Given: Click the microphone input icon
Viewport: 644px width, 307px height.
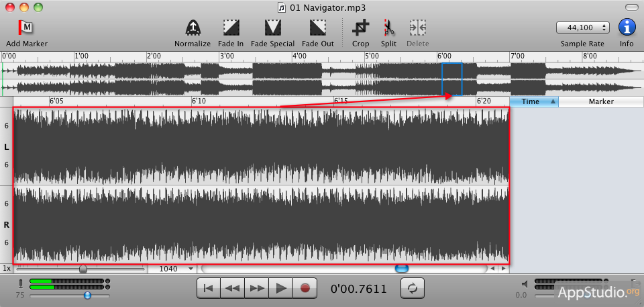Looking at the screenshot, I should point(20,284).
